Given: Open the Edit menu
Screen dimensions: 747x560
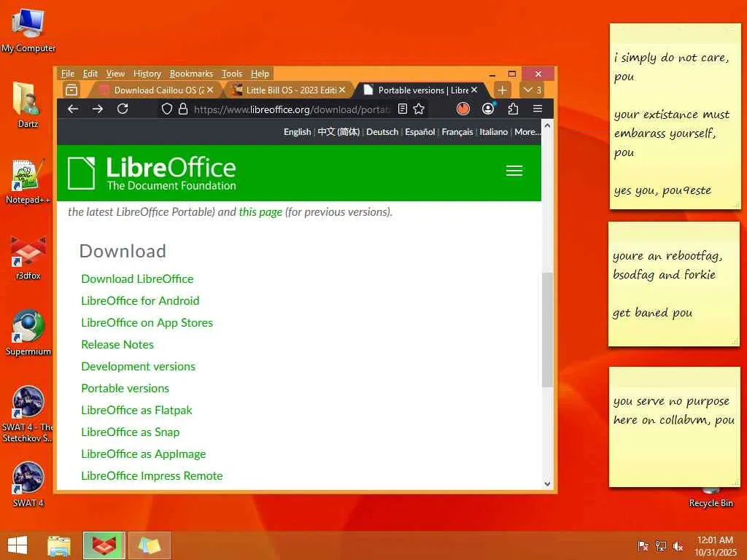Looking at the screenshot, I should click(x=90, y=74).
